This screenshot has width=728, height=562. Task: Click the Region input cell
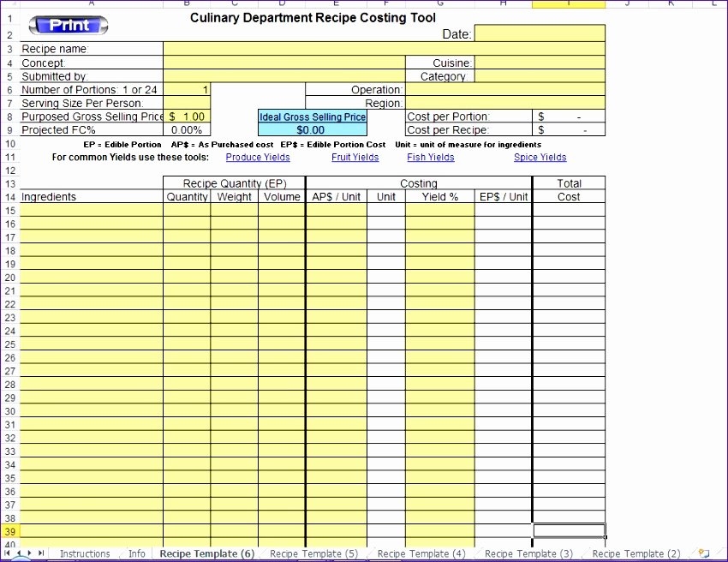(x=505, y=103)
